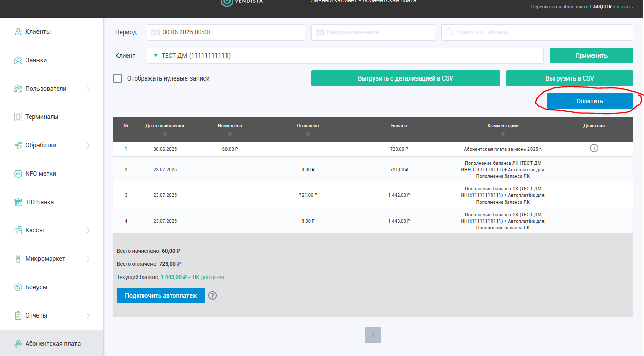Expand the Микромаркет submenu chevron
This screenshot has width=644, height=356.
[x=88, y=259]
